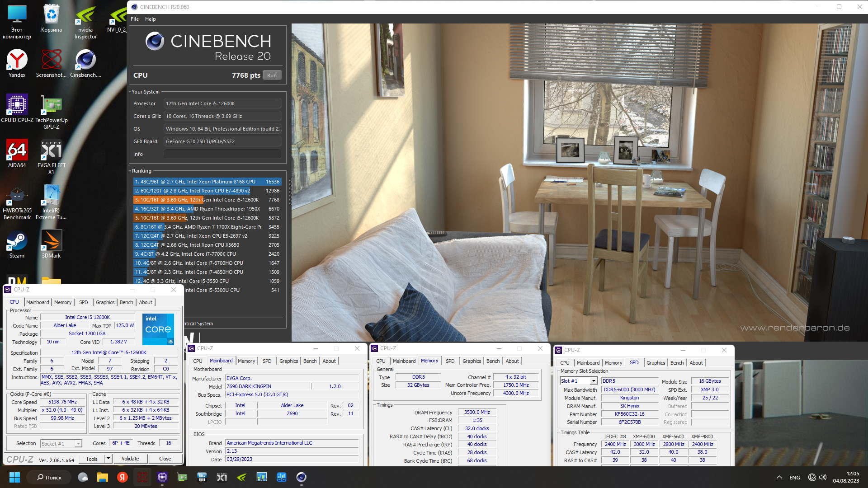
Task: Click the NVIDIA icon on the taskbar
Action: pos(242,477)
